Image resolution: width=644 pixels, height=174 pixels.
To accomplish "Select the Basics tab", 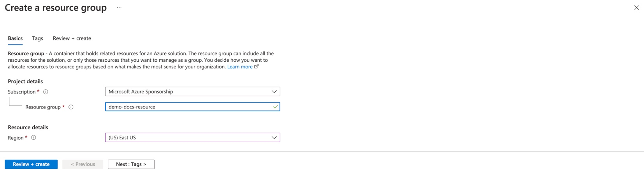I will coord(15,39).
